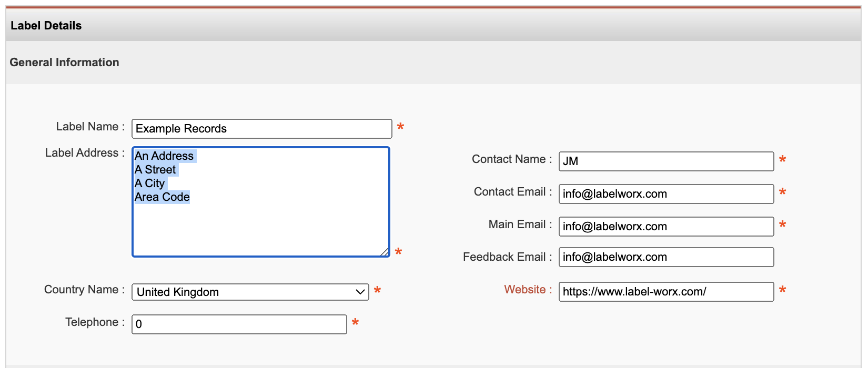Viewport: 868px width, 368px height.
Task: Click the asterisk next to Main Email
Action: pyautogui.click(x=782, y=225)
